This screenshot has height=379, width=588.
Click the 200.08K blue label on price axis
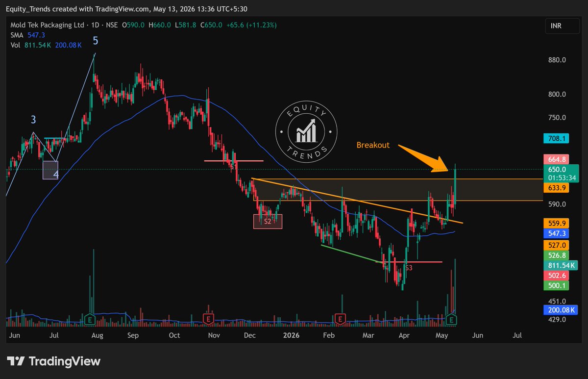(x=561, y=310)
